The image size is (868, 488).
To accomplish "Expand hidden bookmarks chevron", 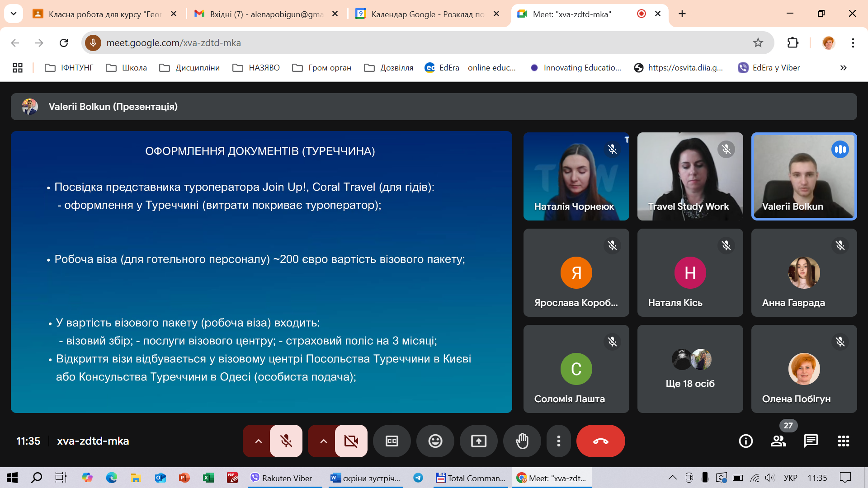I will tap(843, 68).
